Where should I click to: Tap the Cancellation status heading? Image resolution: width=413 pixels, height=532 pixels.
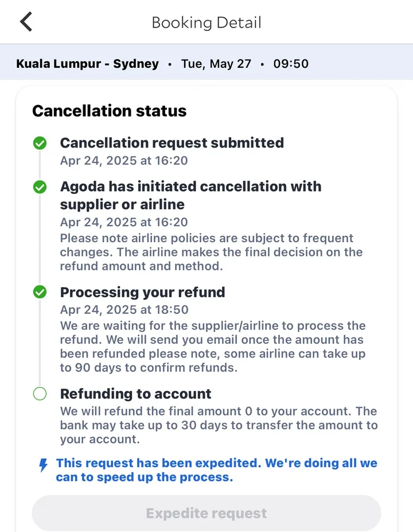click(109, 111)
